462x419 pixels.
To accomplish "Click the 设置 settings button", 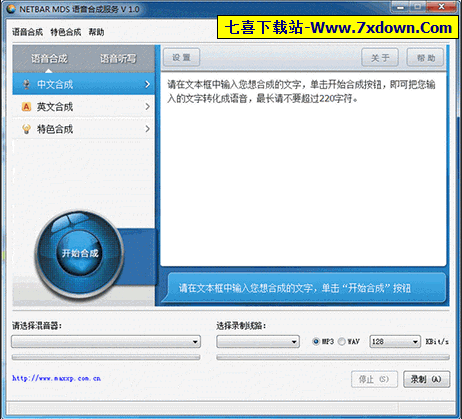I will click(x=181, y=57).
